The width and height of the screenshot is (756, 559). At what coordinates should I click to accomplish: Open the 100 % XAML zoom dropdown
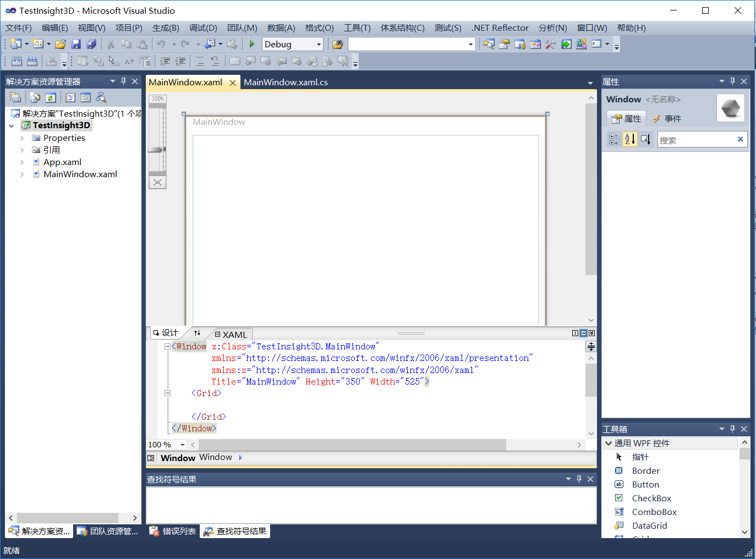coord(183,445)
